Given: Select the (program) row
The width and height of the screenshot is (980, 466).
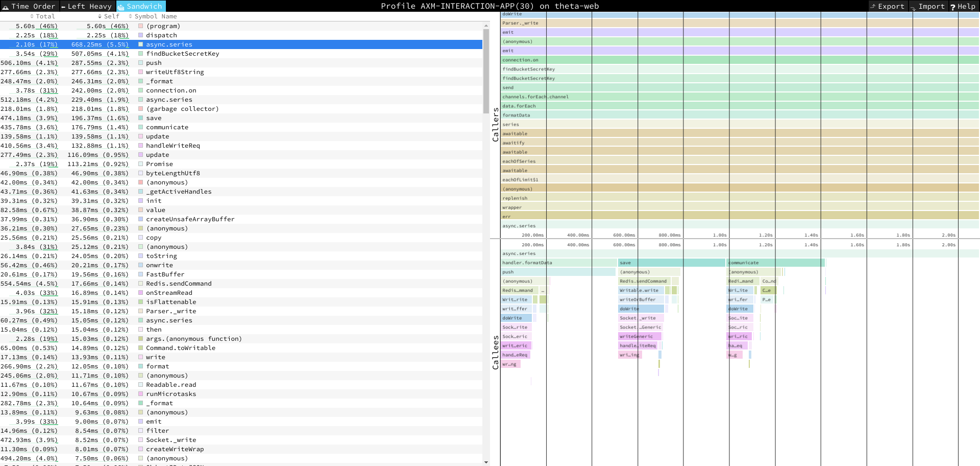Looking at the screenshot, I should pos(241,26).
